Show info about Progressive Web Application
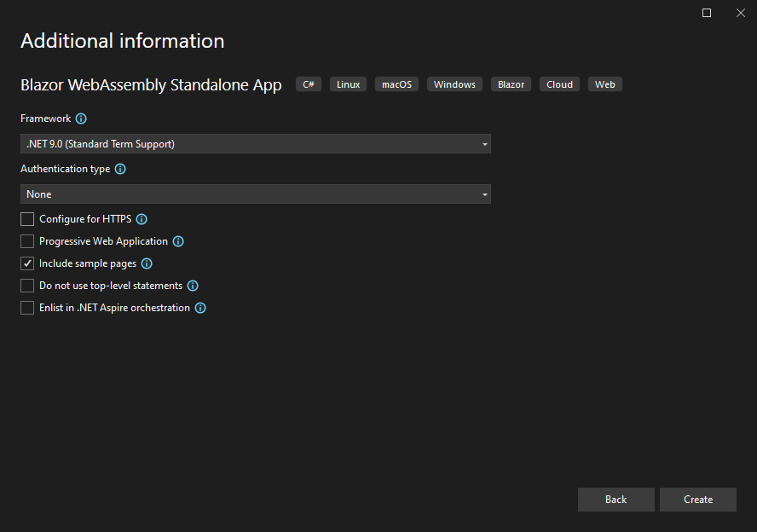757x532 pixels. pyautogui.click(x=178, y=241)
